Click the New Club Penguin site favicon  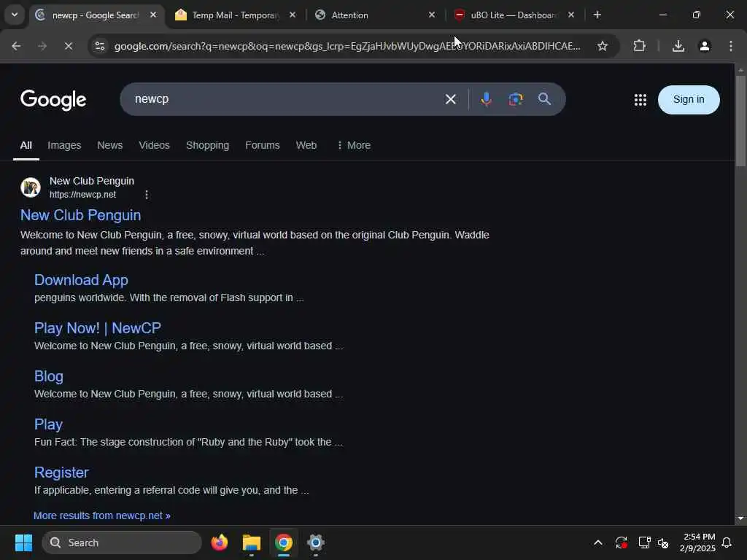31,187
